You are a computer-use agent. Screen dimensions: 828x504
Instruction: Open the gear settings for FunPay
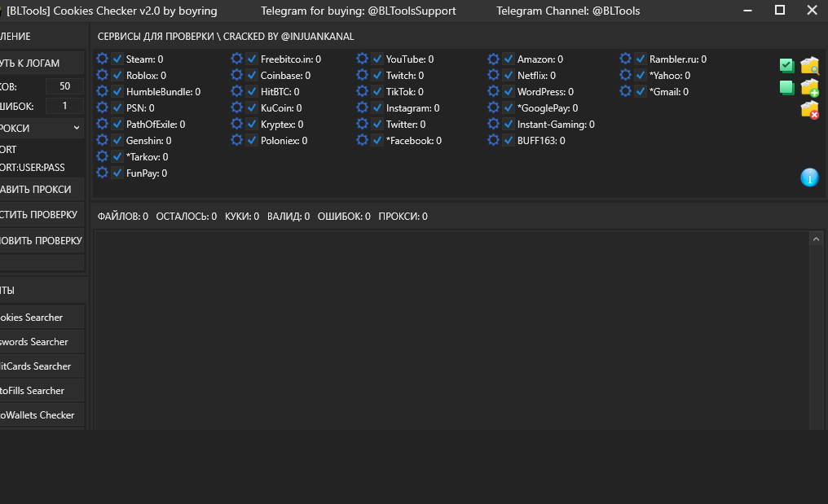(103, 173)
